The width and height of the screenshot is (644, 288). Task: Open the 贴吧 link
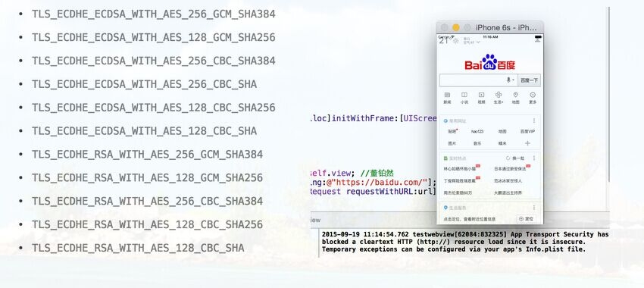(x=452, y=131)
